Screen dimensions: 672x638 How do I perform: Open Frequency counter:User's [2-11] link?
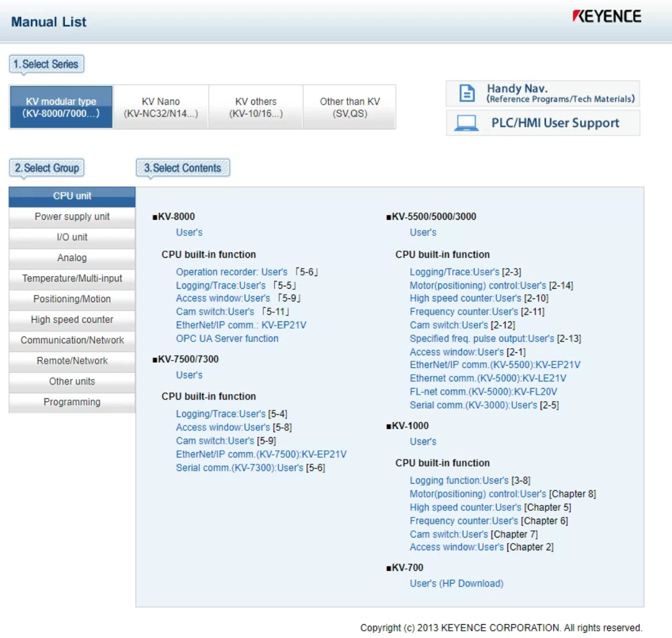point(464,312)
